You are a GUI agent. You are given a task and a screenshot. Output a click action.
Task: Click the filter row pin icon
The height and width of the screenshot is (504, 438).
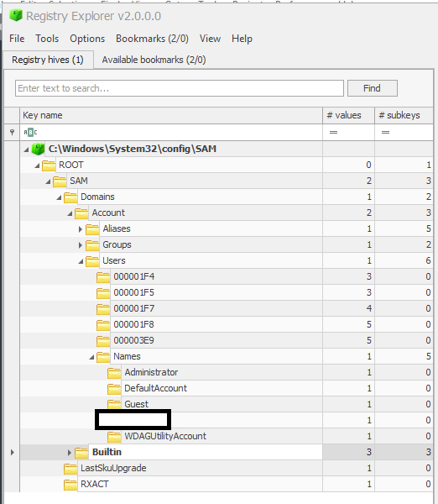click(x=13, y=132)
